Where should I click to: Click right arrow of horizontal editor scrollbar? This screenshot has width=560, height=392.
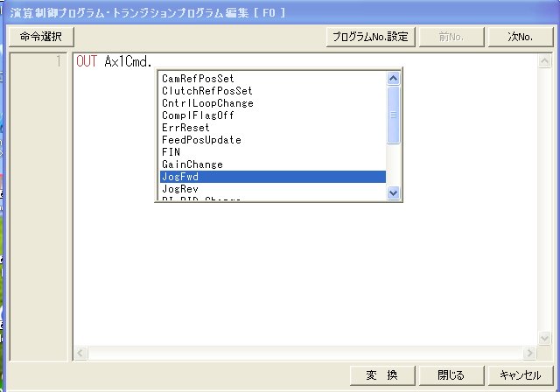(528, 353)
